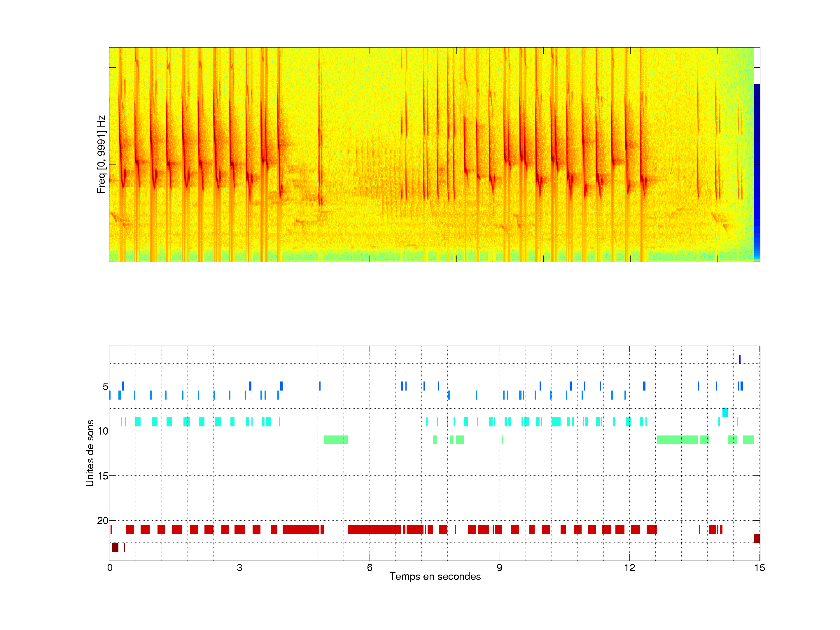The width and height of the screenshot is (840, 630).
Task: Click the x-axis tick label "6"
Action: coord(370,568)
